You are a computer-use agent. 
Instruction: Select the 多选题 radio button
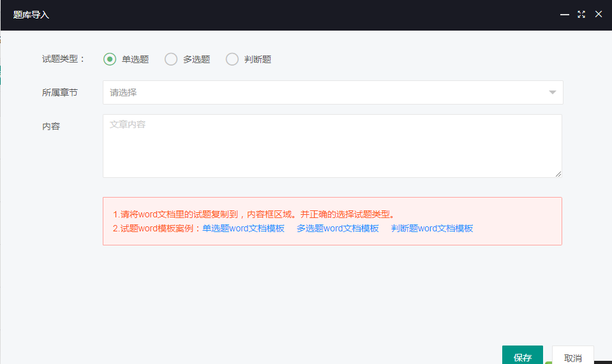[171, 59]
